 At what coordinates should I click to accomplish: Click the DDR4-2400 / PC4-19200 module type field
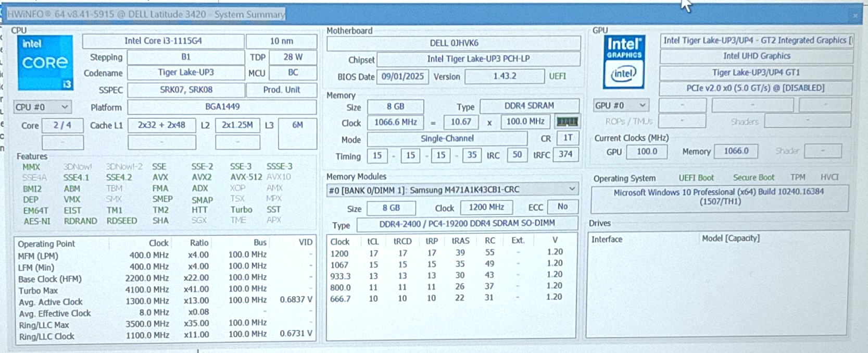pos(467,224)
